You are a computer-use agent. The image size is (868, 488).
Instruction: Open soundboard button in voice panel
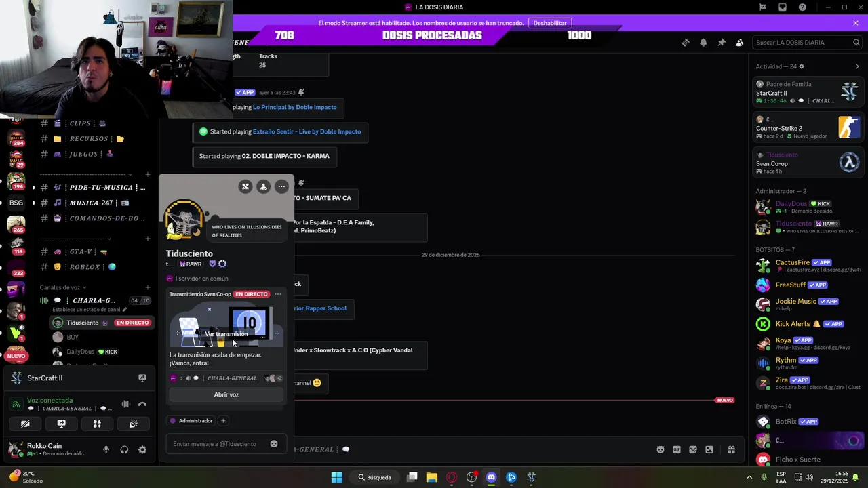133,424
